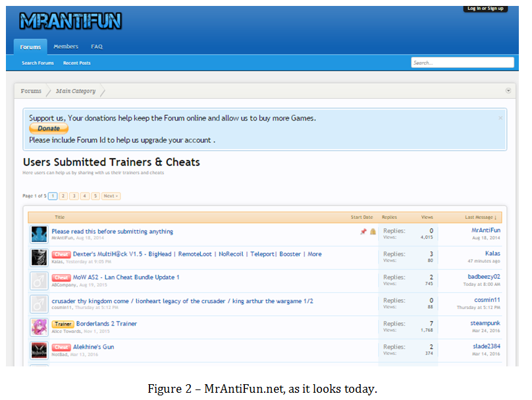
Task: Go to page 3 of threads
Action: click(74, 196)
